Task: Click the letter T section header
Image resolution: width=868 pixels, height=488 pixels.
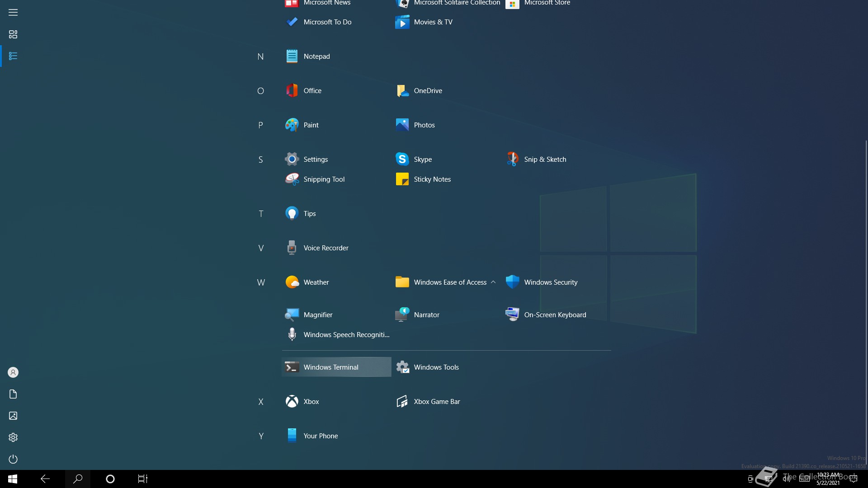Action: pos(261,214)
